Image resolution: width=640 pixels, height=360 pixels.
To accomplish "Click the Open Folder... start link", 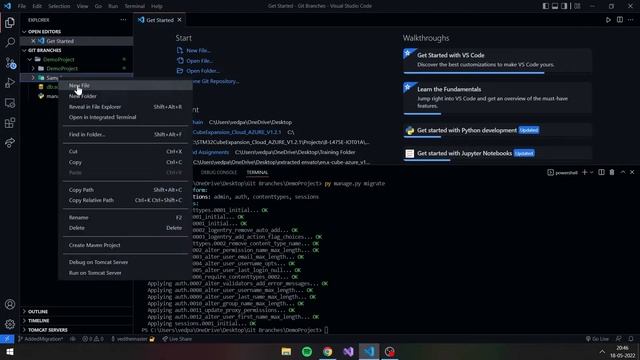I will 203,71.
